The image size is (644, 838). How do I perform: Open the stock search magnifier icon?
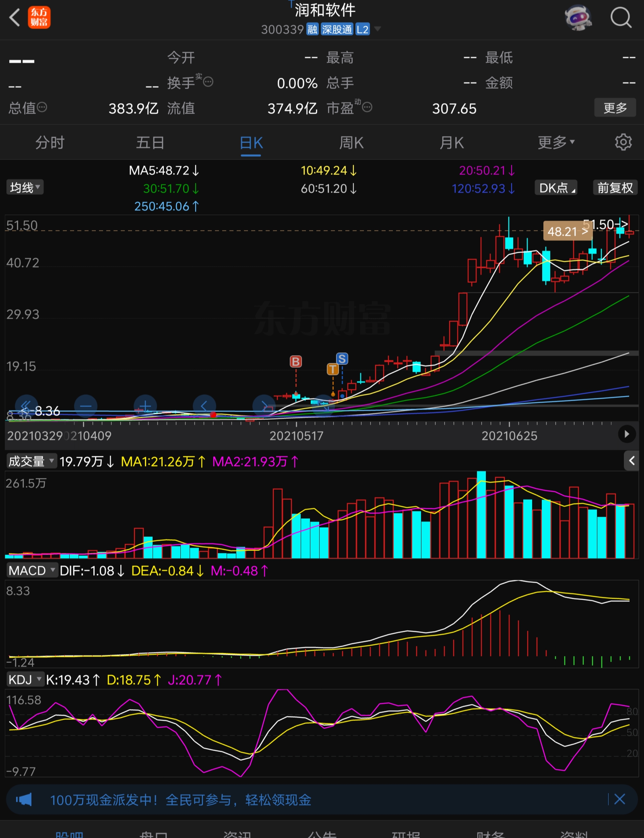[621, 17]
